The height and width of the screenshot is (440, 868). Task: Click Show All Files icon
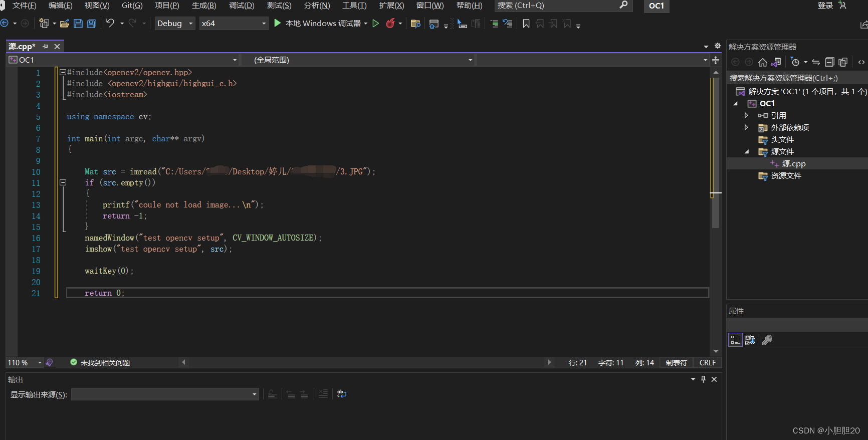[x=843, y=62]
